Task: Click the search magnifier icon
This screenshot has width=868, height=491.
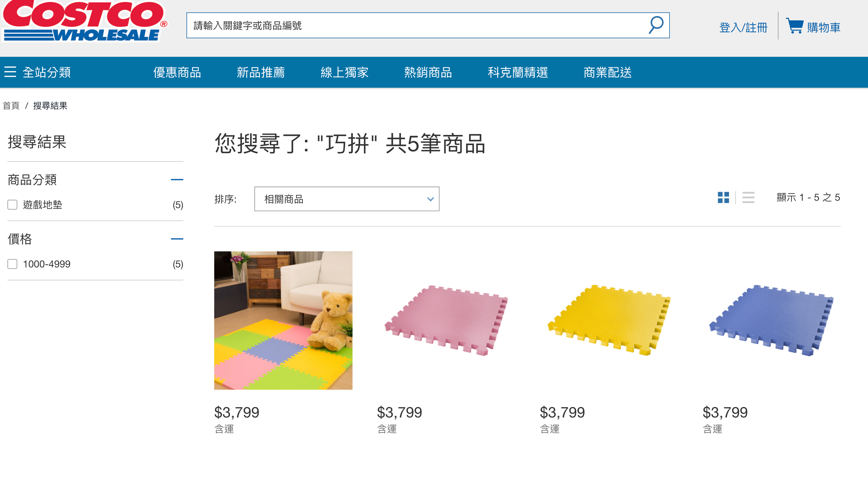Action: [x=655, y=25]
